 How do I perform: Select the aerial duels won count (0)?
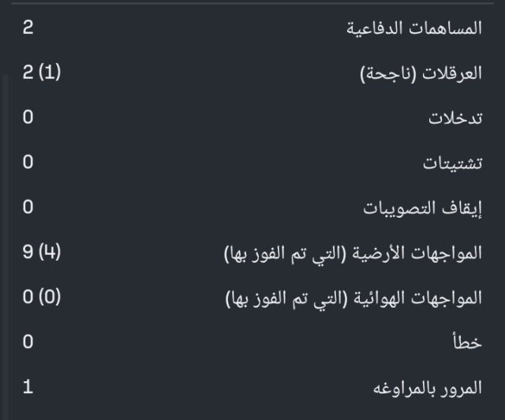tap(49, 298)
